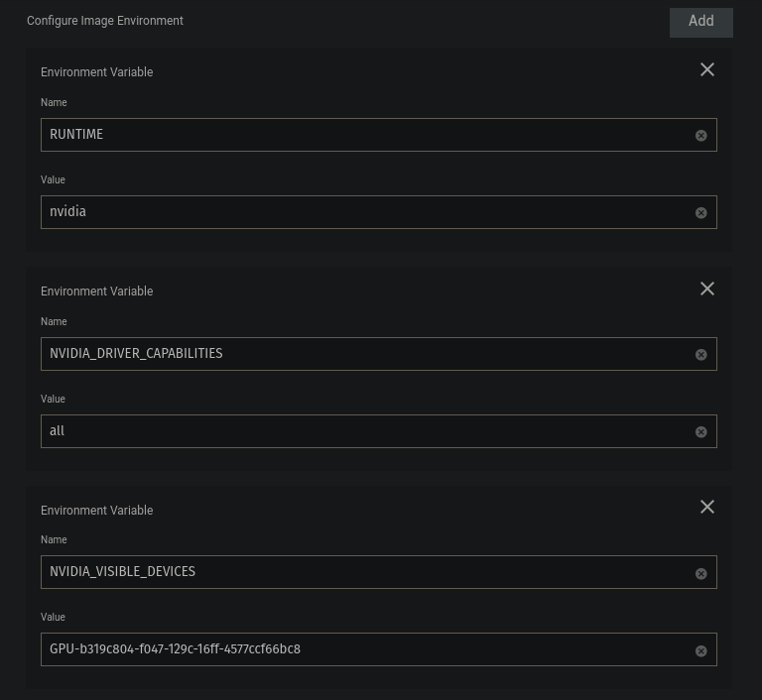
Task: Click the Value label above GPU UUID
Action: point(53,618)
